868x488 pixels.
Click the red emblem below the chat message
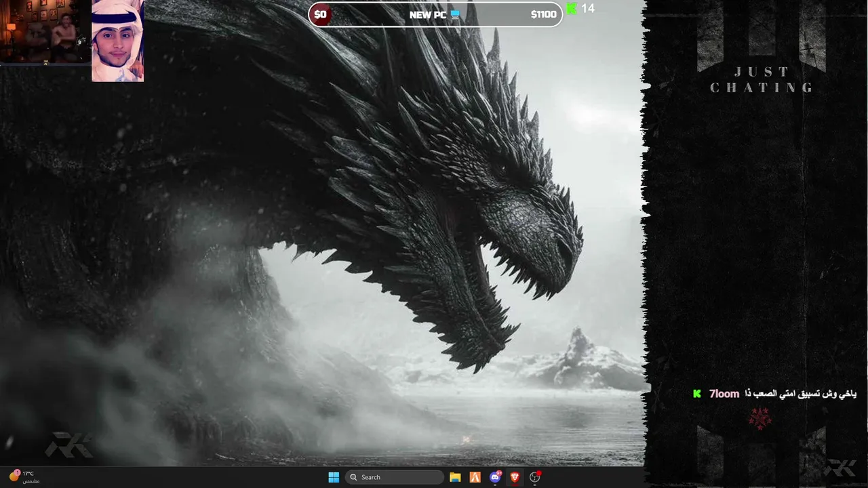point(759,418)
